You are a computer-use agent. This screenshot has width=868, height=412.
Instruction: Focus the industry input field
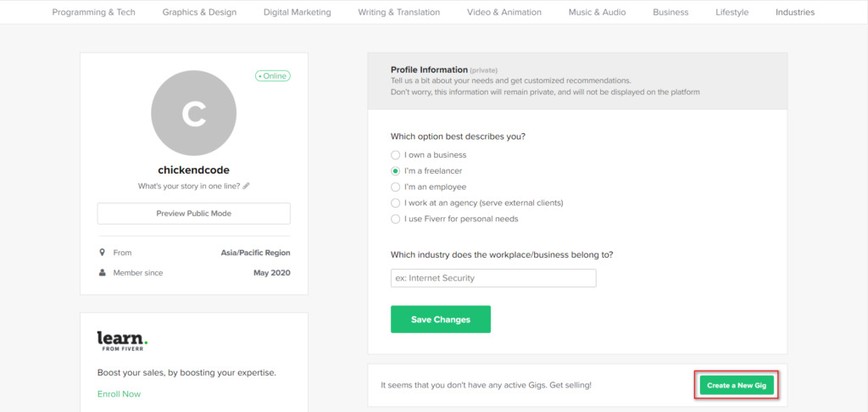(493, 278)
